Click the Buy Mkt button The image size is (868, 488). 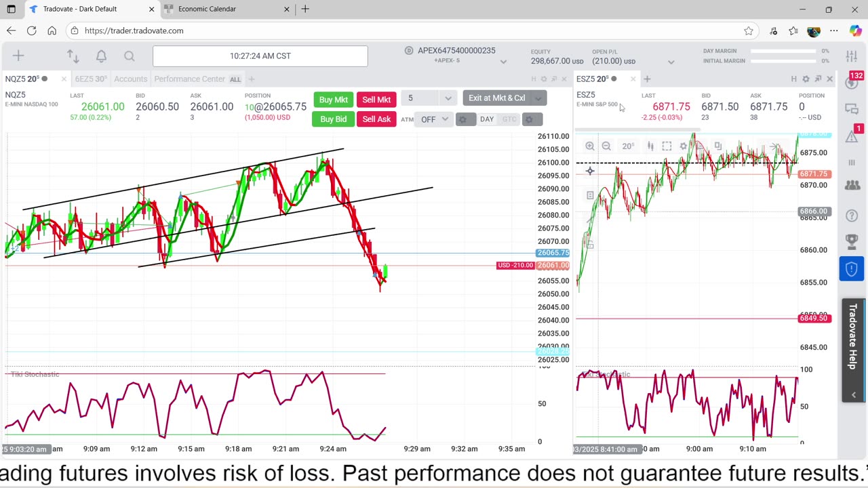tap(333, 100)
